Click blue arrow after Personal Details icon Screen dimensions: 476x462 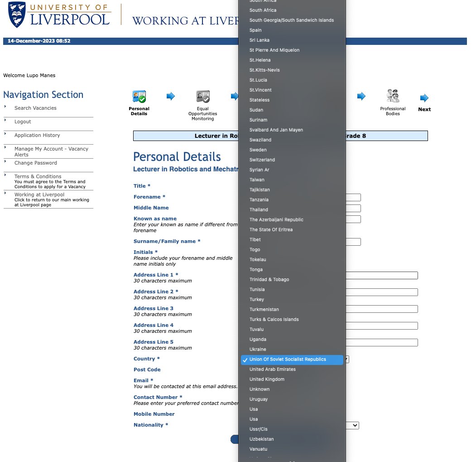tap(171, 96)
